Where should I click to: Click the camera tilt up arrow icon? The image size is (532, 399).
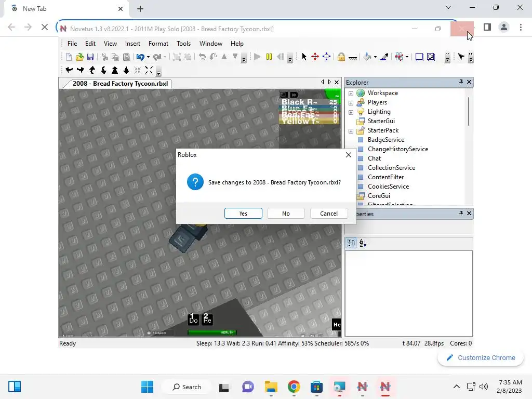click(92, 70)
